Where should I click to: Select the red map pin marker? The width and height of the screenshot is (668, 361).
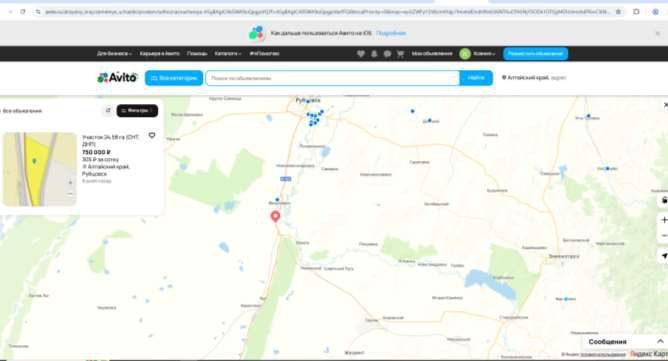[276, 216]
